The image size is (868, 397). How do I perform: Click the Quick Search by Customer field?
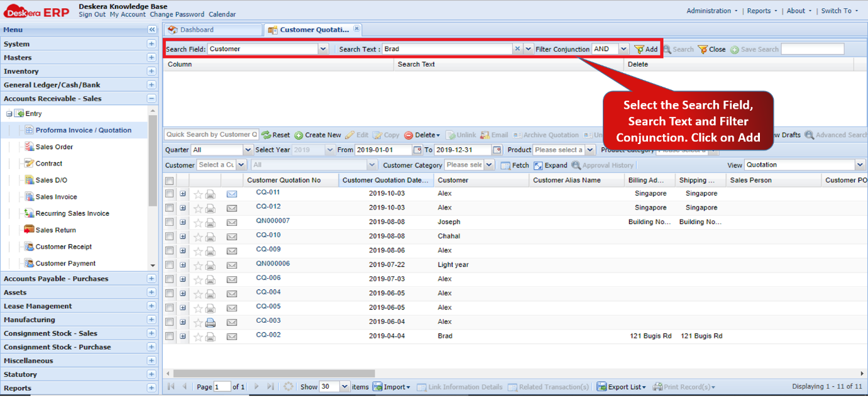click(211, 135)
